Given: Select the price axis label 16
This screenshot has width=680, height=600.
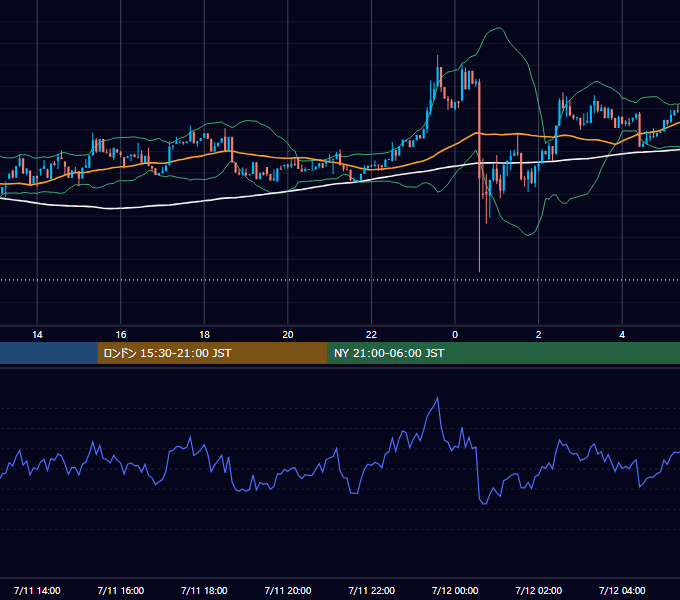Looking at the screenshot, I should (121, 335).
